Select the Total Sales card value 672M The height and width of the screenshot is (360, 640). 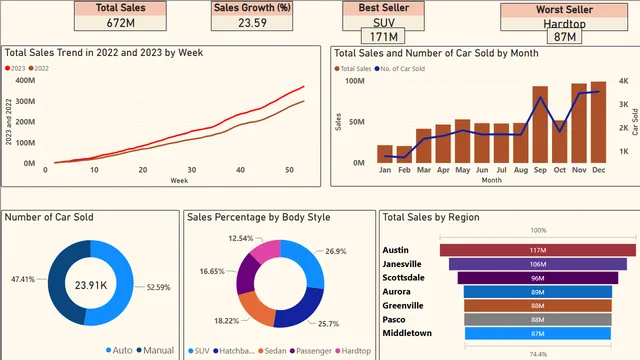pyautogui.click(x=120, y=23)
